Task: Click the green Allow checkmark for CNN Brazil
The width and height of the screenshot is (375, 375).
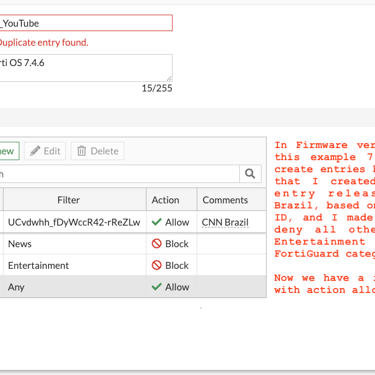Action: coord(156,222)
